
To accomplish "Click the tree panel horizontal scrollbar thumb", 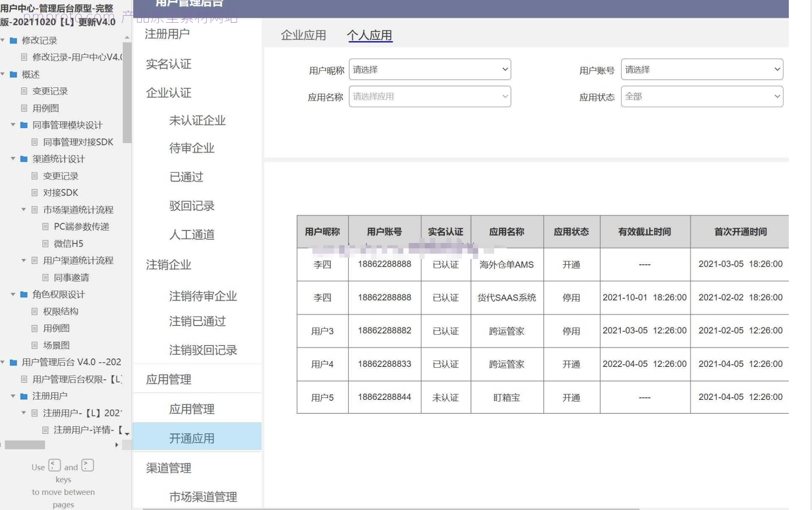I will pos(25,445).
